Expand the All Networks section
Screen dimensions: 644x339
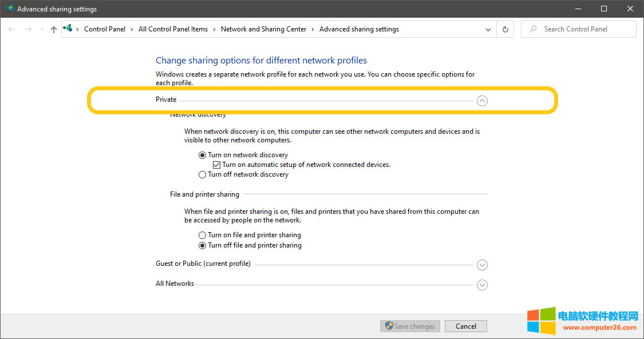[x=482, y=285]
